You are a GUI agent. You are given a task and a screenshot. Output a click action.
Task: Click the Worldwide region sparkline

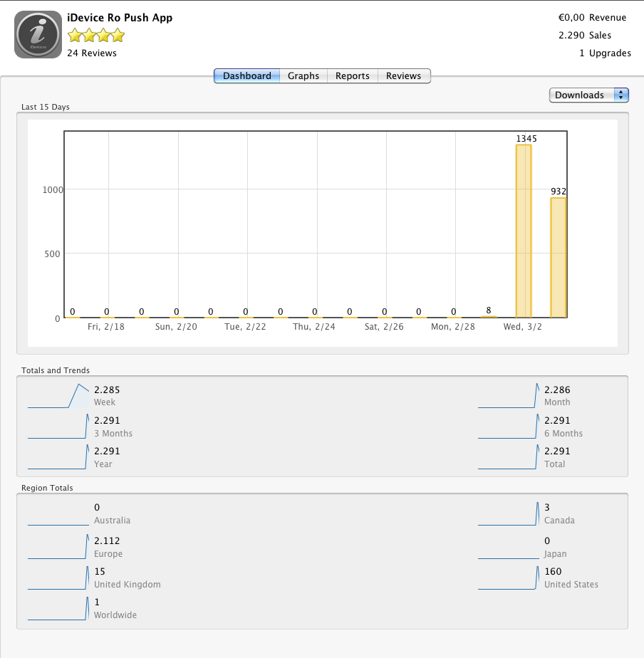[58, 608]
